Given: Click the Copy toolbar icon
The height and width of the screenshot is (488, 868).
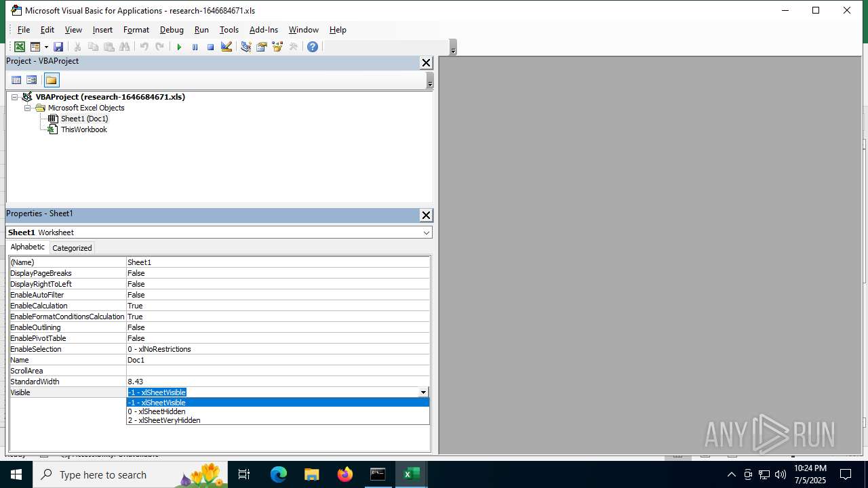Looking at the screenshot, I should coord(93,47).
